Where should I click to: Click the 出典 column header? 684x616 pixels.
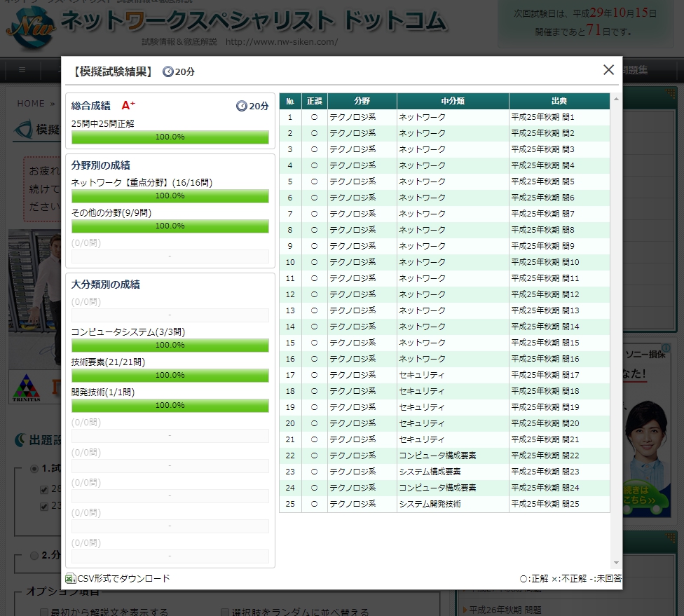(559, 101)
